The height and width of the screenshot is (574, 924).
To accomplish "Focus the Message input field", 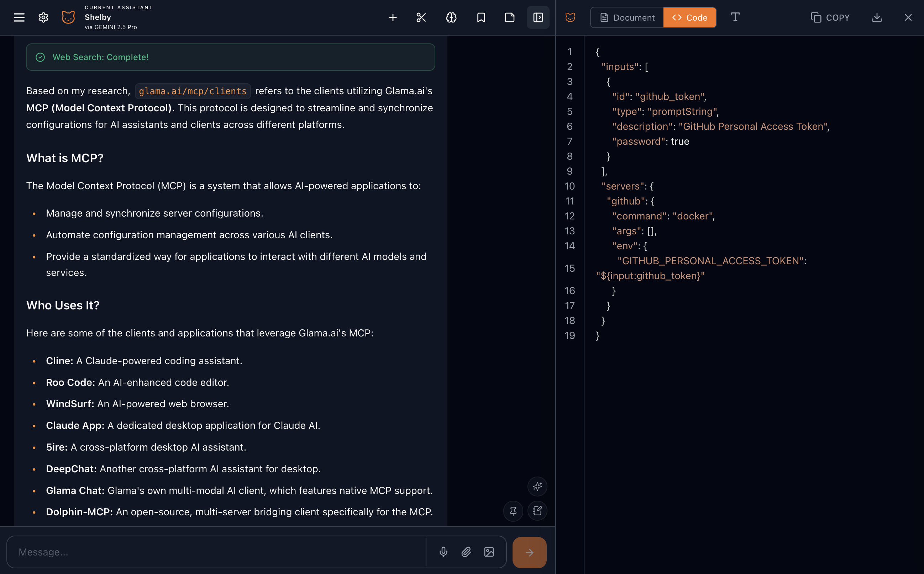I will pyautogui.click(x=216, y=552).
